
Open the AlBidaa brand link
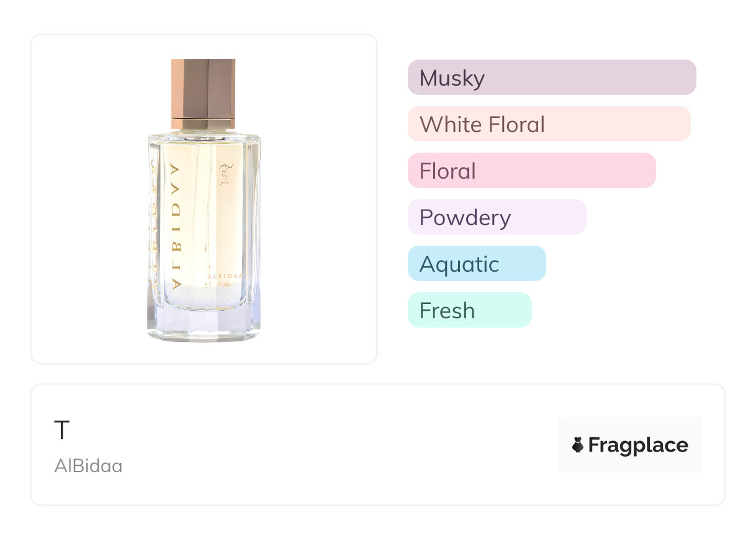click(x=88, y=466)
